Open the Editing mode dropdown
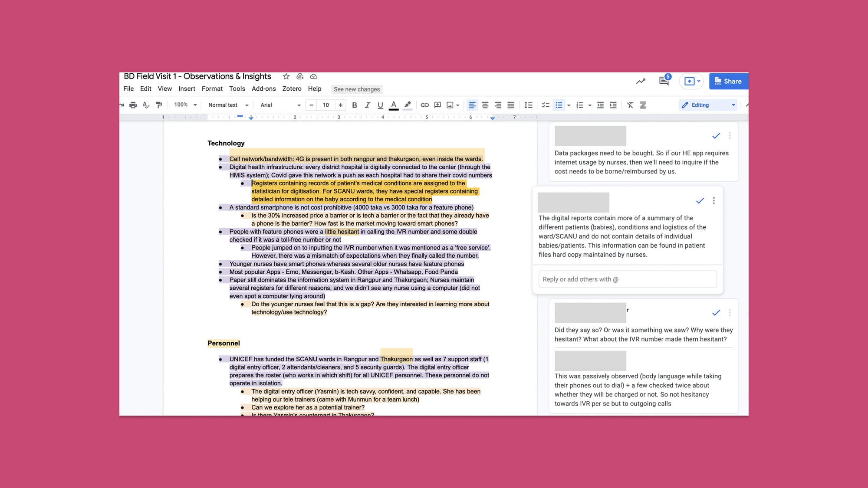868x488 pixels. click(x=708, y=105)
